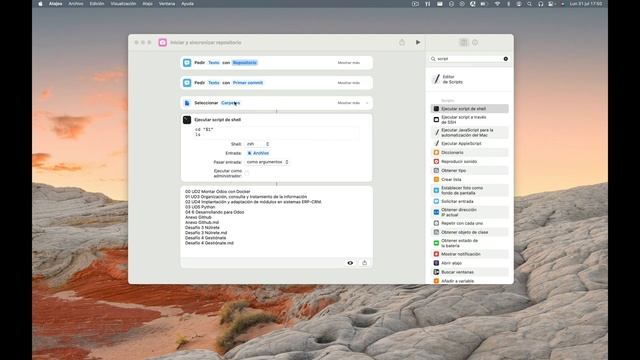Select result line '00 U02 Montar Odoo con Docker'
The height and width of the screenshot is (360, 640).
click(218, 191)
